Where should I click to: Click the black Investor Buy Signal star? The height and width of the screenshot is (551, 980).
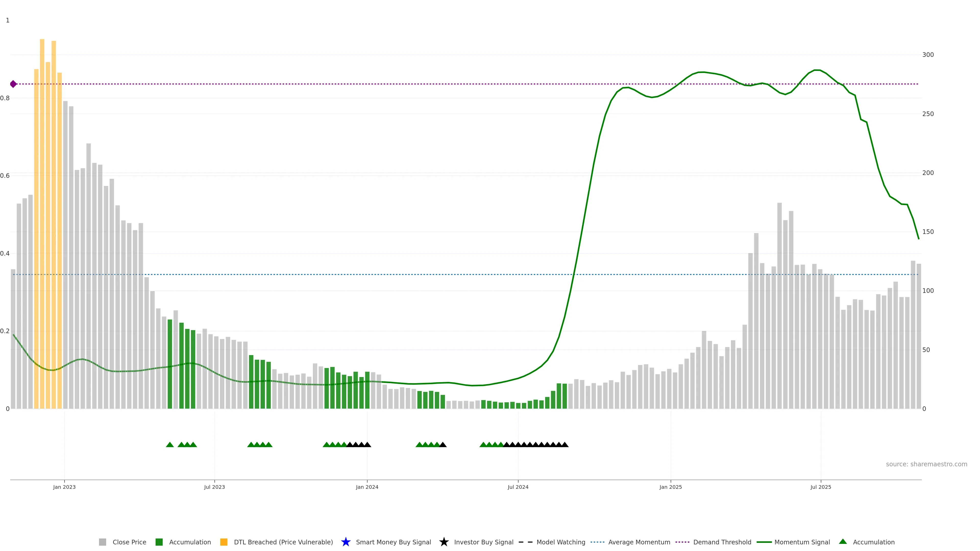pyautogui.click(x=444, y=542)
